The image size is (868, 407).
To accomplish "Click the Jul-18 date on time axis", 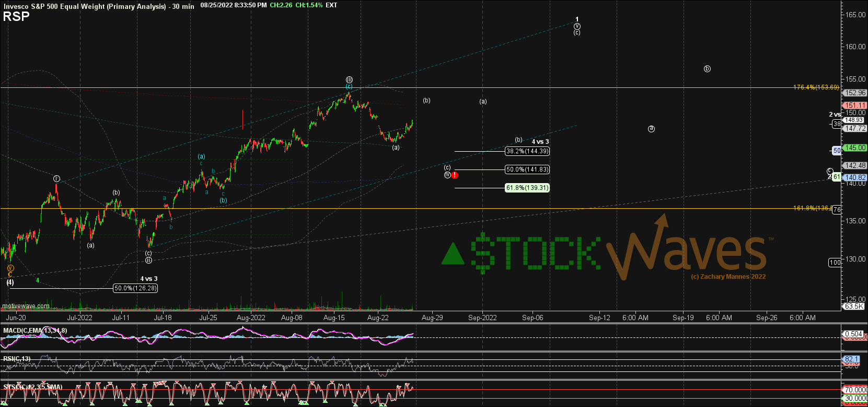I will point(163,318).
